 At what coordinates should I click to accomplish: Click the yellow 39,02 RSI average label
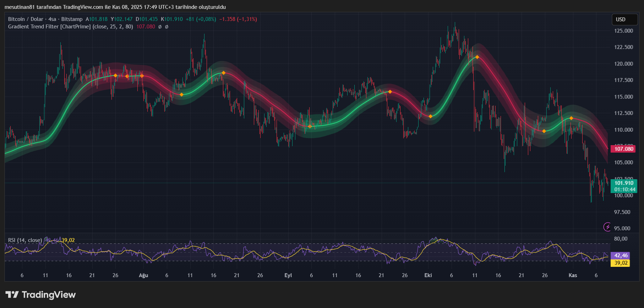pos(621,263)
